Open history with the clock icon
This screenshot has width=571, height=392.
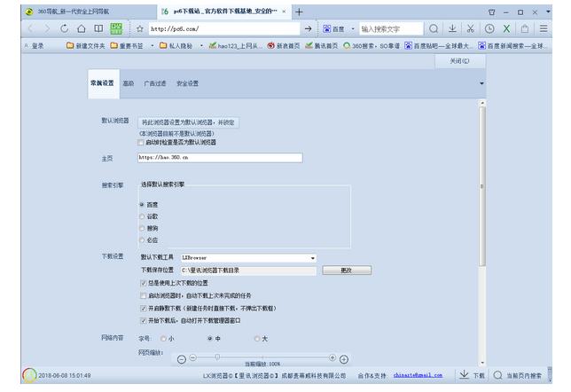click(x=489, y=28)
